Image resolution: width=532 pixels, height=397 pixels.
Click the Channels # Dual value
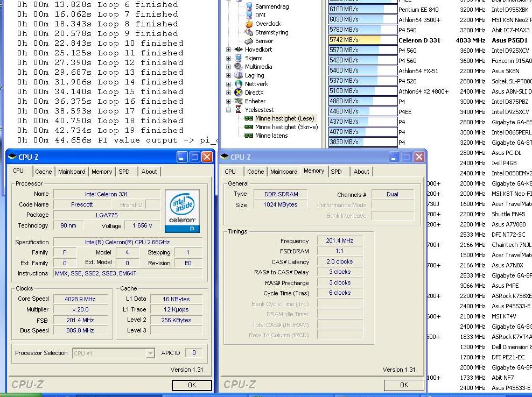coord(393,194)
